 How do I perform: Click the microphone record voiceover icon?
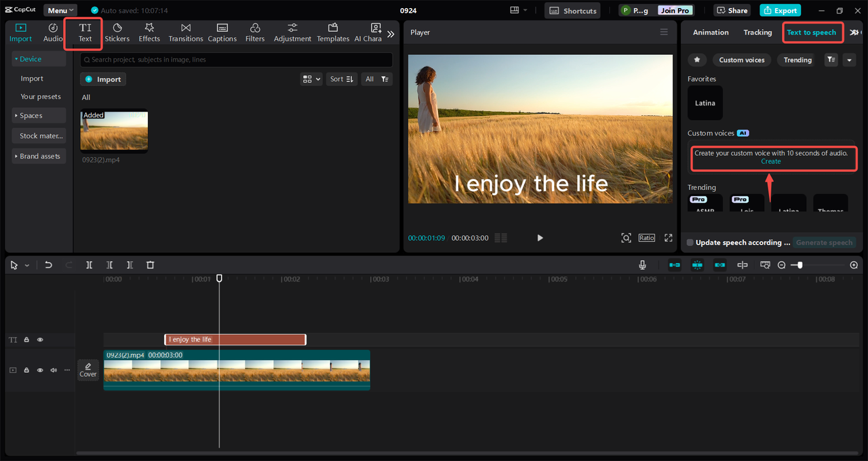(x=642, y=265)
